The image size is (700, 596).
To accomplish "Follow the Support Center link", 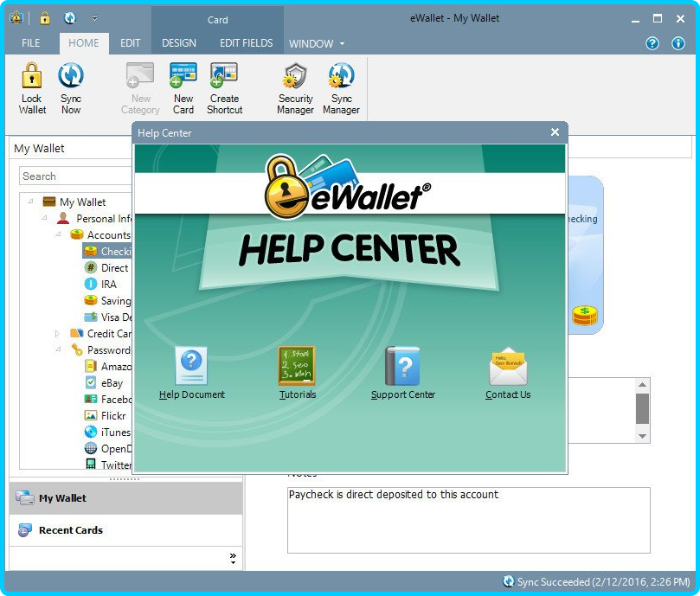I will pos(402,394).
